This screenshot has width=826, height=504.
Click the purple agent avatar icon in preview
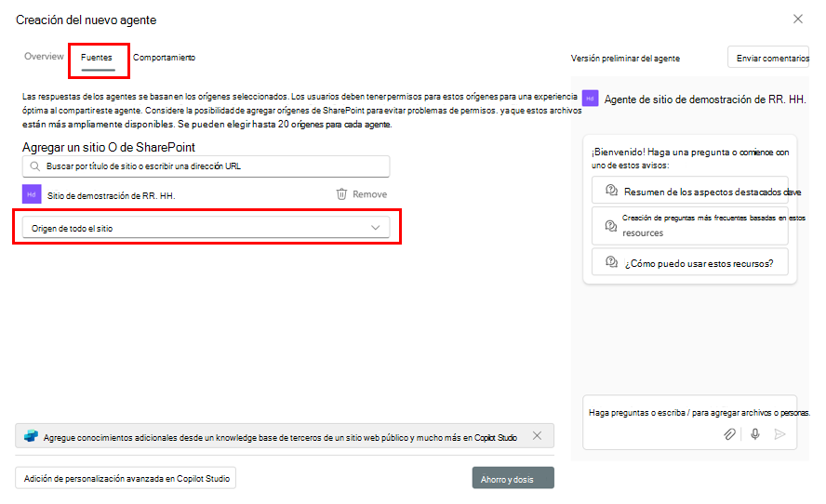[x=590, y=99]
